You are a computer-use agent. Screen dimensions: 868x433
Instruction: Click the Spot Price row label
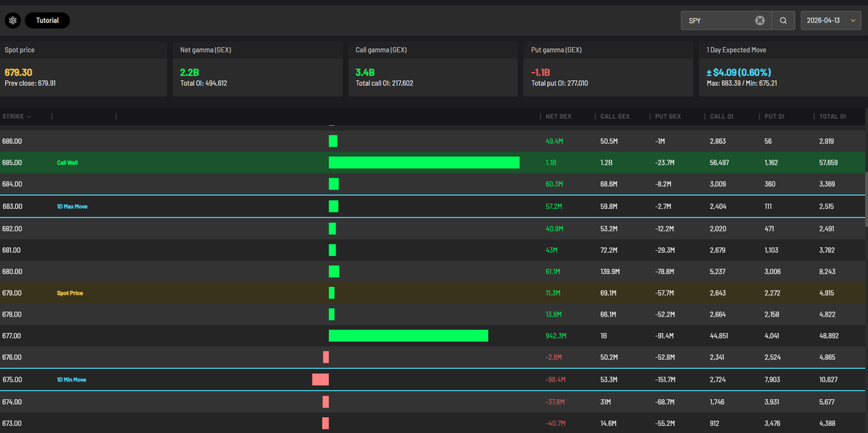click(69, 293)
